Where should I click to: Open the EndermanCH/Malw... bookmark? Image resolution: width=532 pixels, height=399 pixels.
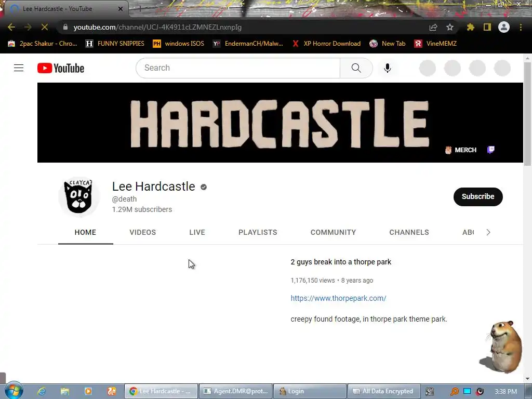point(248,44)
